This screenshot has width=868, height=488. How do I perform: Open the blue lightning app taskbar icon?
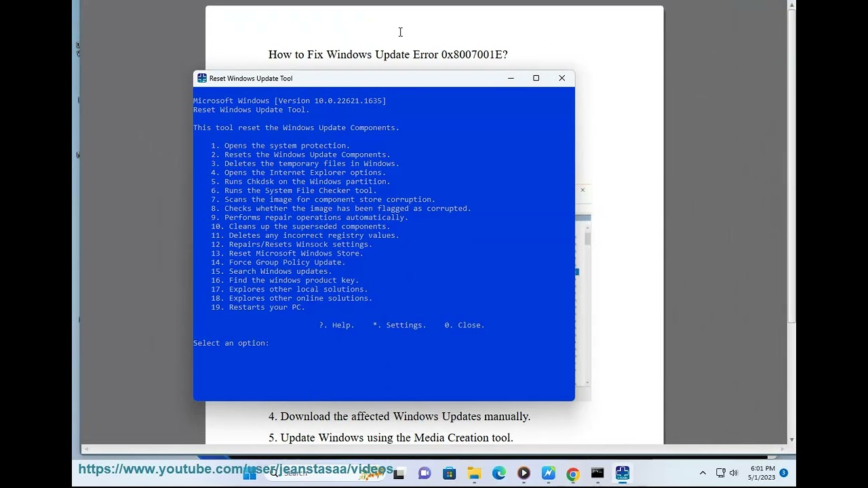tap(549, 474)
